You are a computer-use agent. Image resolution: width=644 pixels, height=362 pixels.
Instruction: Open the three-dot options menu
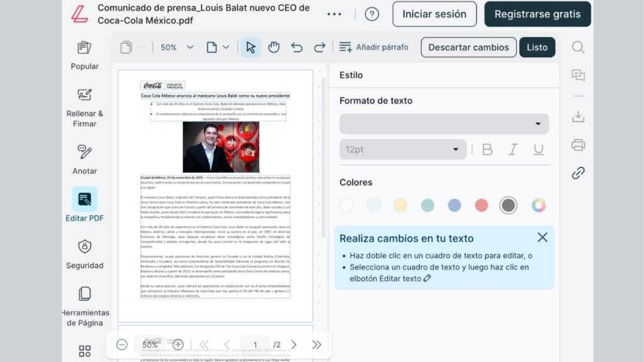pyautogui.click(x=334, y=14)
